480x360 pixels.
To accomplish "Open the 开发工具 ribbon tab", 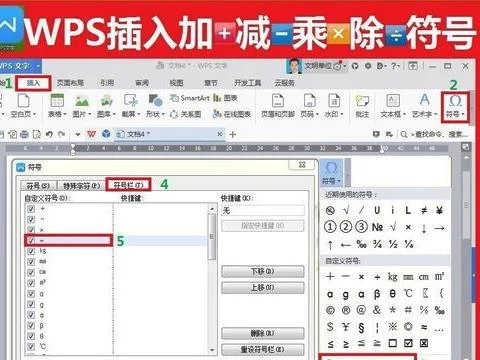I will coord(248,83).
